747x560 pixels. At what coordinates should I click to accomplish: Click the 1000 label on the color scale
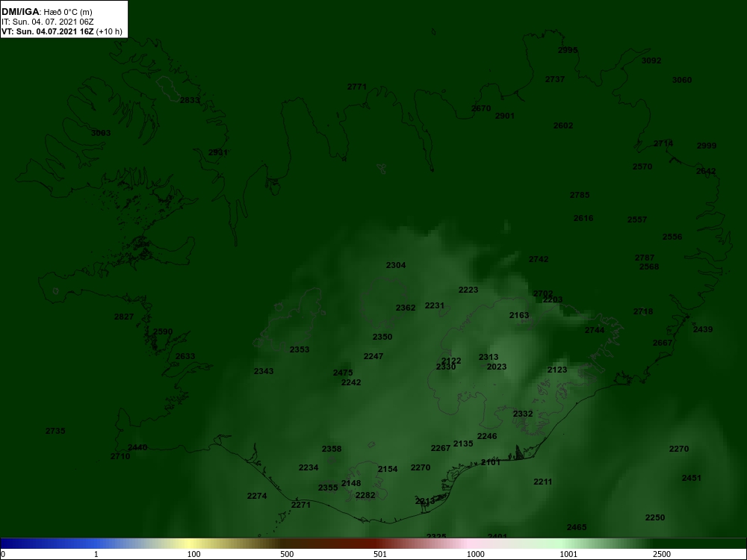coord(475,554)
